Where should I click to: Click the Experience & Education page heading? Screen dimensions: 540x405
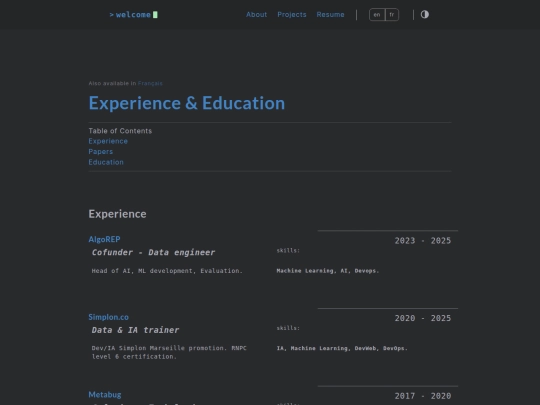coord(187,103)
